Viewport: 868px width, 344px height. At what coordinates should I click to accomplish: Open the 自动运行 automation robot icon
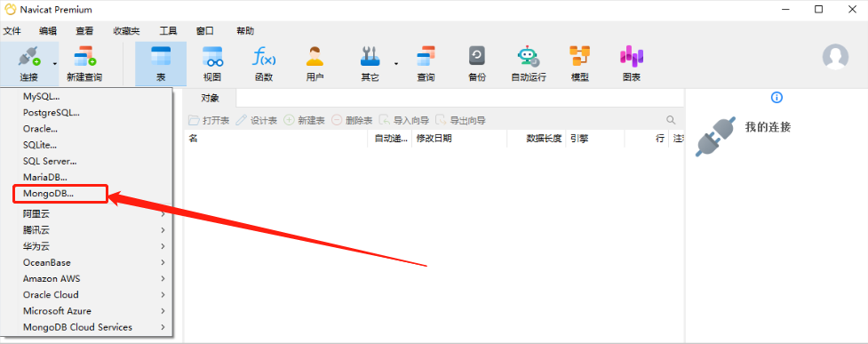528,57
